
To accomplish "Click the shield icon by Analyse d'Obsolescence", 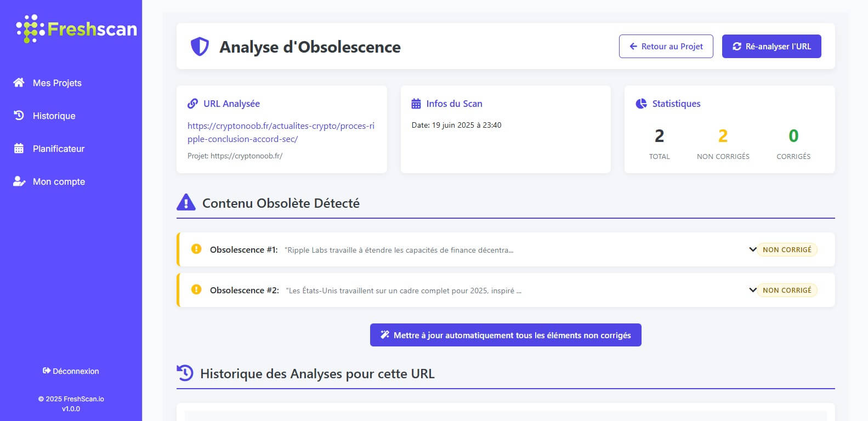I will pyautogui.click(x=200, y=47).
